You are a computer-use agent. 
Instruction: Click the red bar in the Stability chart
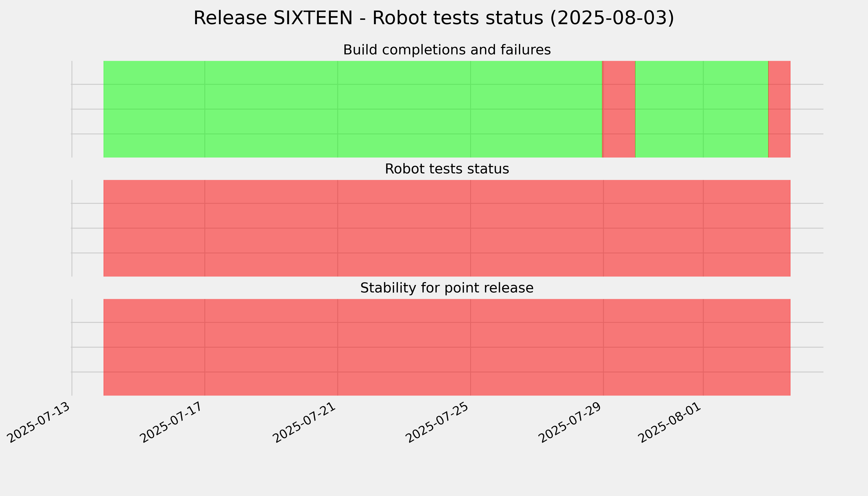tap(447, 347)
